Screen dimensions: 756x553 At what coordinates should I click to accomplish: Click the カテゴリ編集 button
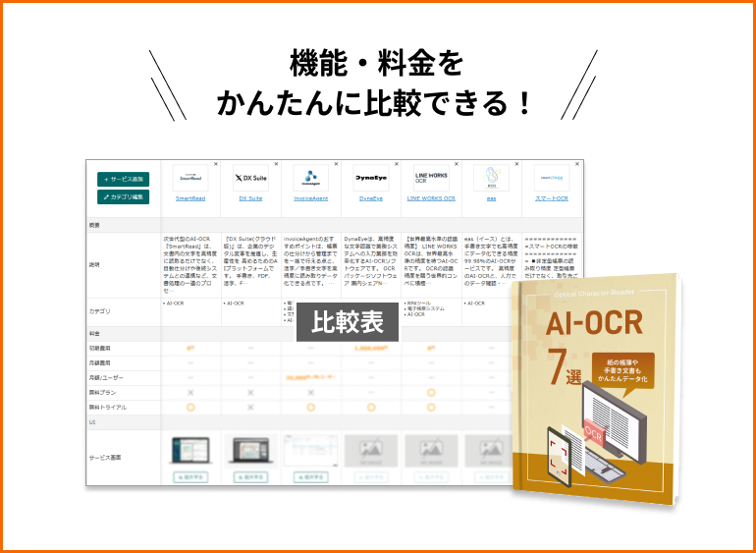click(x=124, y=197)
